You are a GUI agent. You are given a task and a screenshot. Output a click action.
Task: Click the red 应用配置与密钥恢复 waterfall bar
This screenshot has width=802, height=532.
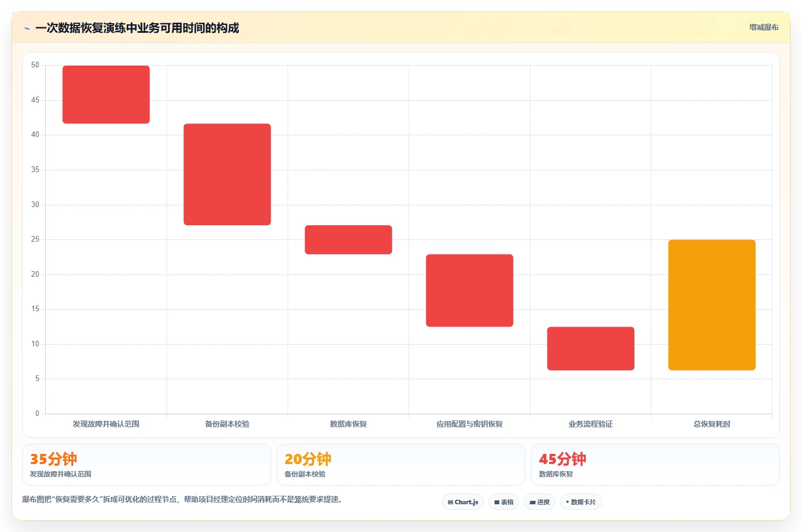pyautogui.click(x=469, y=290)
